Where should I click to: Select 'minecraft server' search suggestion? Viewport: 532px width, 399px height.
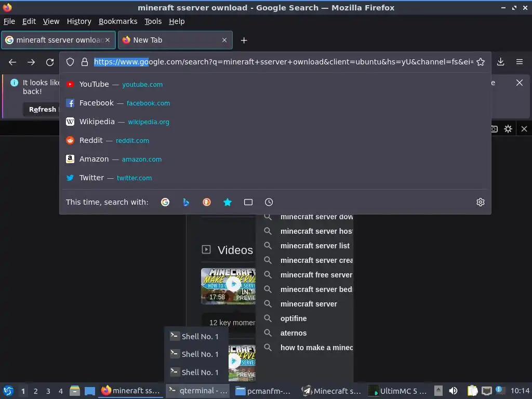[308, 304]
